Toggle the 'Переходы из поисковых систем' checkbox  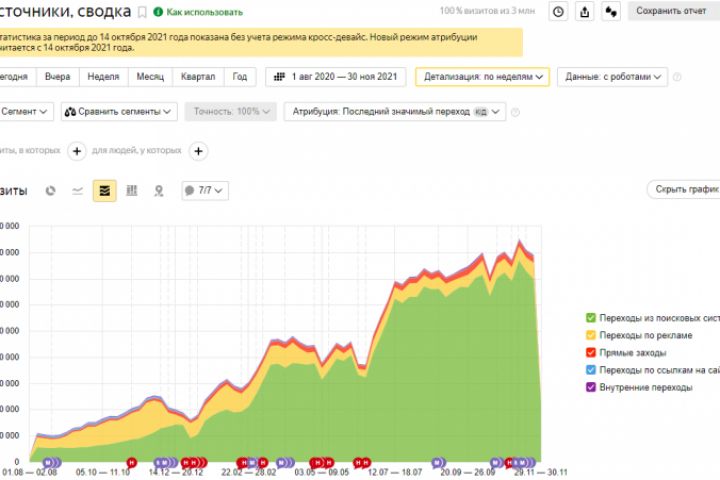point(591,318)
